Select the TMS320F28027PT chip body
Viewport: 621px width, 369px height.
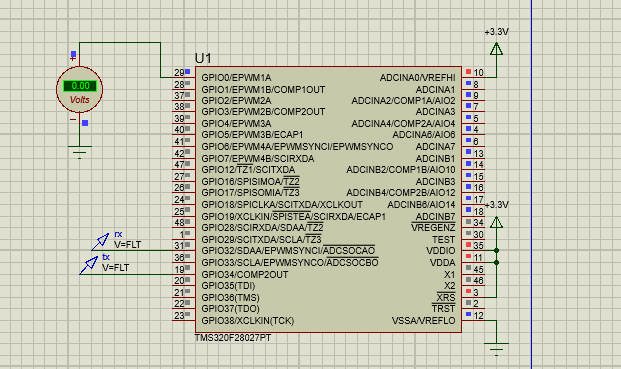click(328, 200)
